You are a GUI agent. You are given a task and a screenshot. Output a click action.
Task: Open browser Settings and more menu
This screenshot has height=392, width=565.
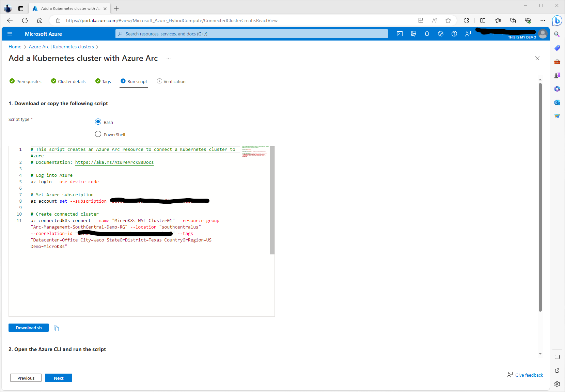(x=543, y=20)
